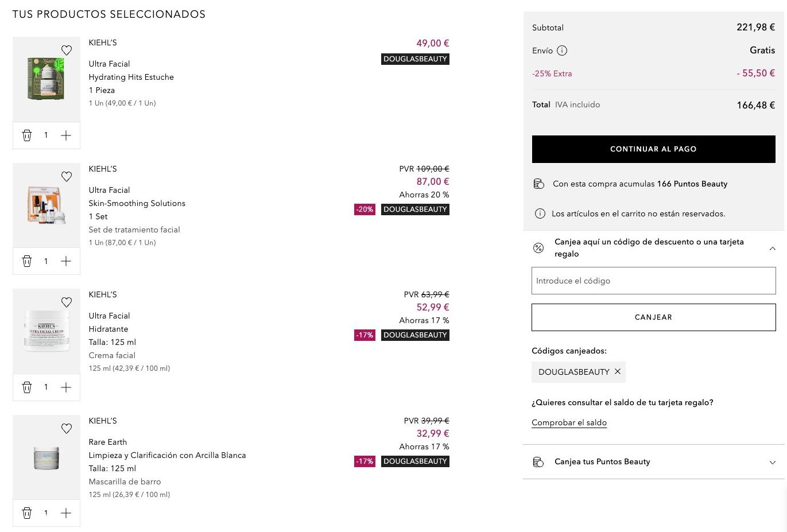Expand Canjea tus Puntos Beauty
Image resolution: width=787 pixels, height=532 pixels.
[772, 462]
